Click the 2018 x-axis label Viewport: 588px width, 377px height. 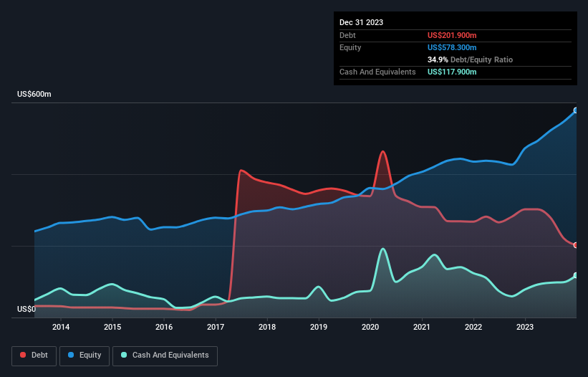(x=267, y=327)
